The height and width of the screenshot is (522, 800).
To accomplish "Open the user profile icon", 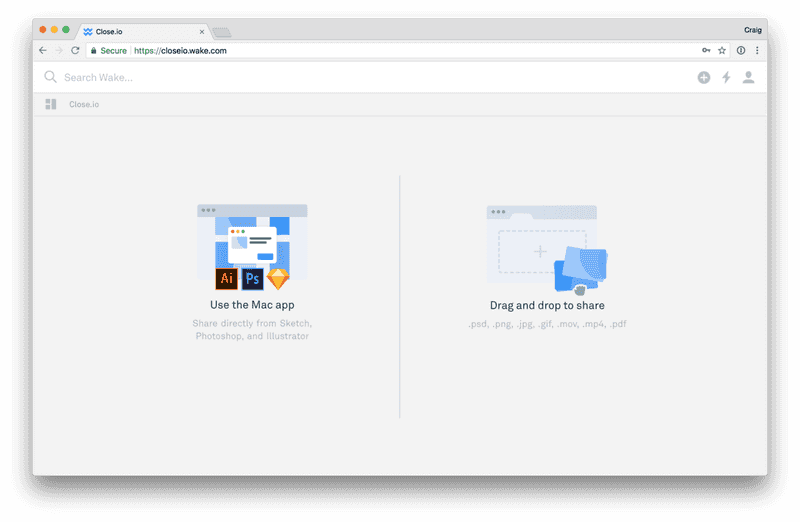I will point(748,78).
